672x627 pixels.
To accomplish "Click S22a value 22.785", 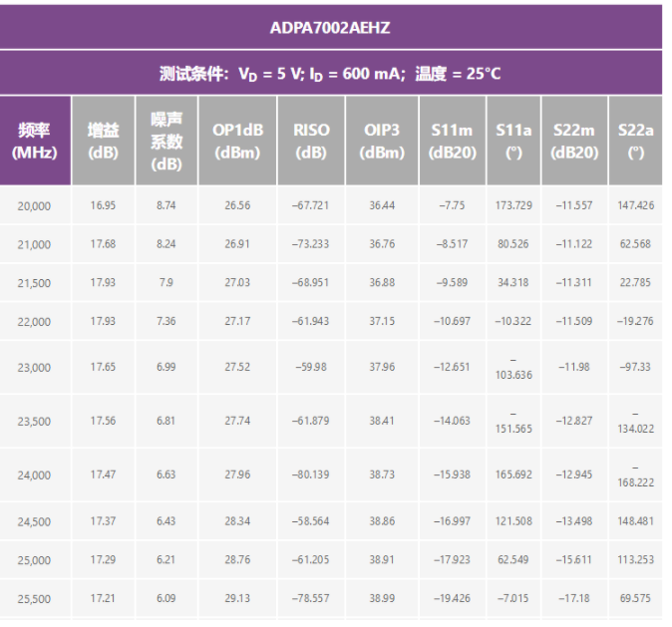I will click(x=635, y=282).
